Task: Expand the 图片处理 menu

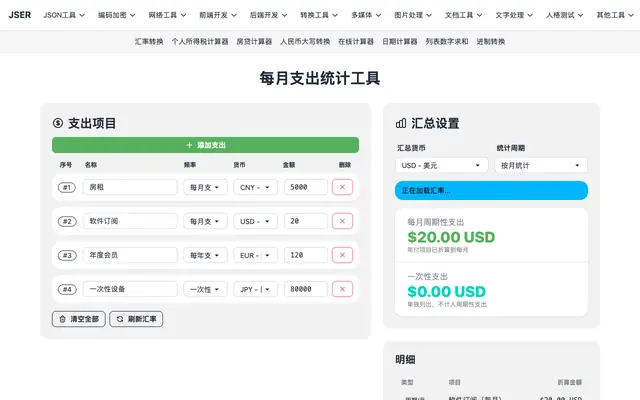Action: 413,15
